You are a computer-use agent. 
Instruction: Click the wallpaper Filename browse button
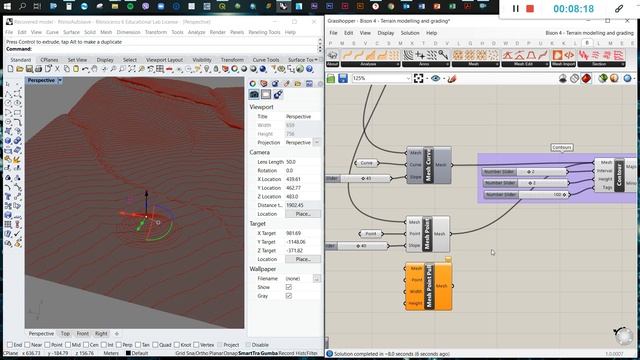[x=316, y=278]
